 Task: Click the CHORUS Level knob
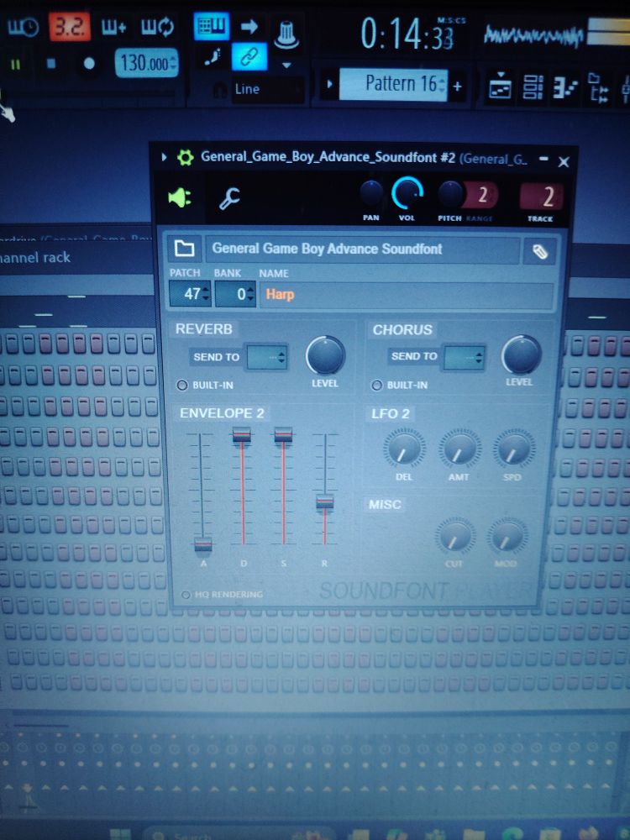click(522, 354)
